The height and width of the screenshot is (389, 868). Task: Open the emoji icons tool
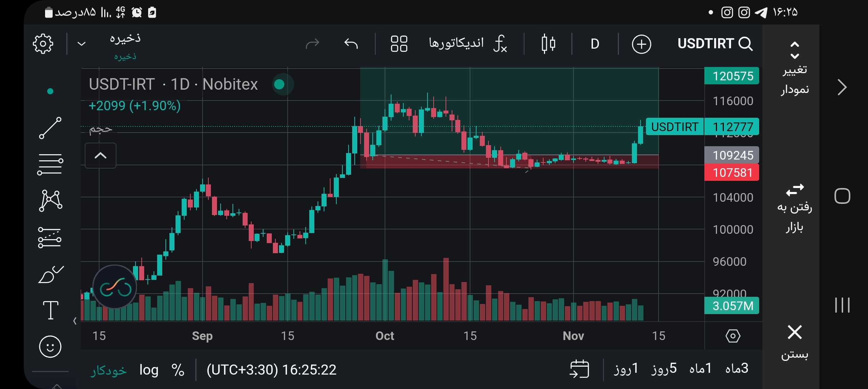click(x=50, y=347)
